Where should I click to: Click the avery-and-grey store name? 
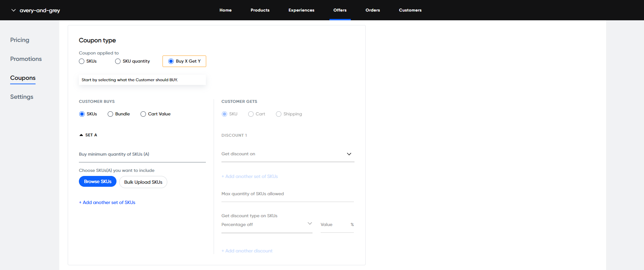click(40, 10)
